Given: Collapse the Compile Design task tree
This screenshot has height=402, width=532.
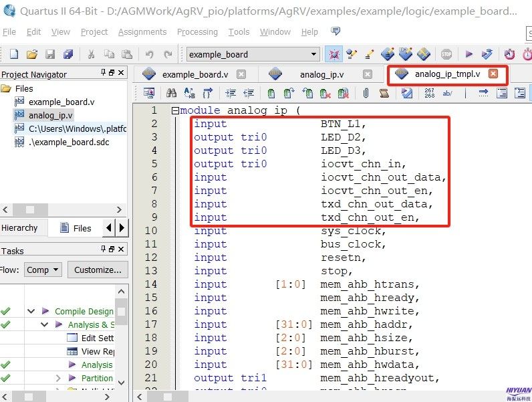Looking at the screenshot, I should 31,311.
